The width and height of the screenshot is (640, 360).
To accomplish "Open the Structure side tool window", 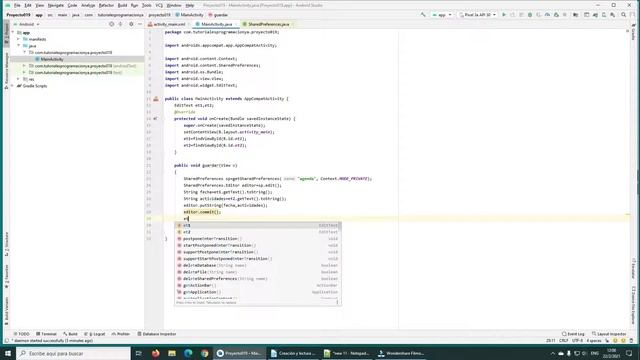I will coord(6,244).
